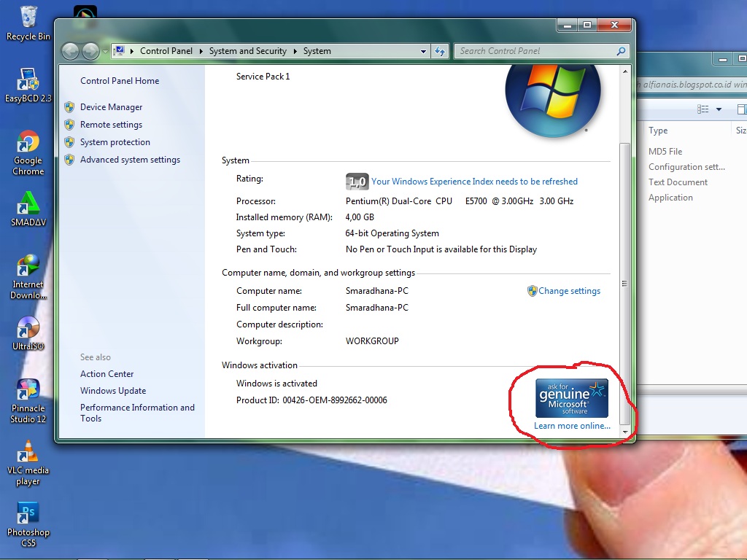Screen dimensions: 747x560
Task: Navigate to Control Panel via the breadcrumb
Action: 166,51
